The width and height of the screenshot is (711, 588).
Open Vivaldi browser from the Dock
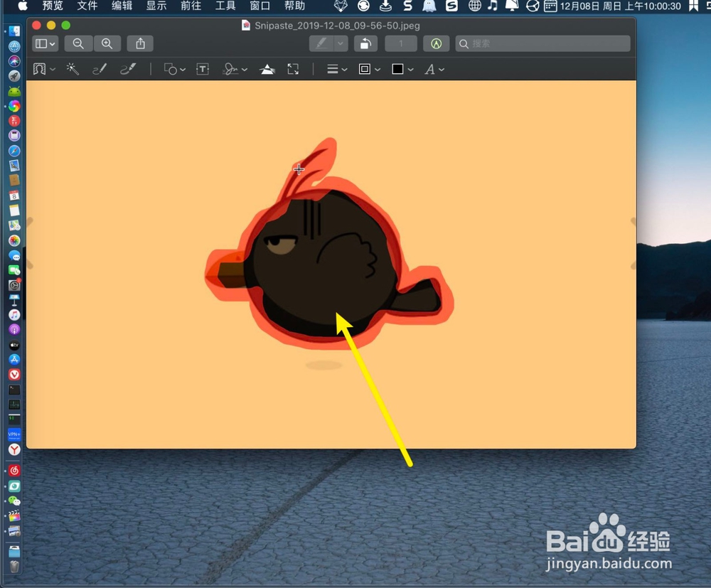coord(14,375)
